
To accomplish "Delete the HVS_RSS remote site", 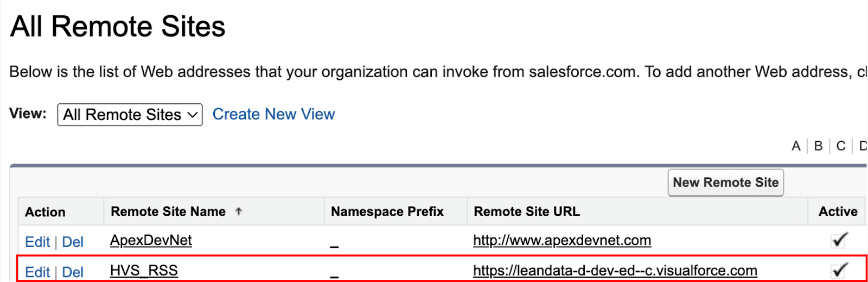I will (x=73, y=272).
